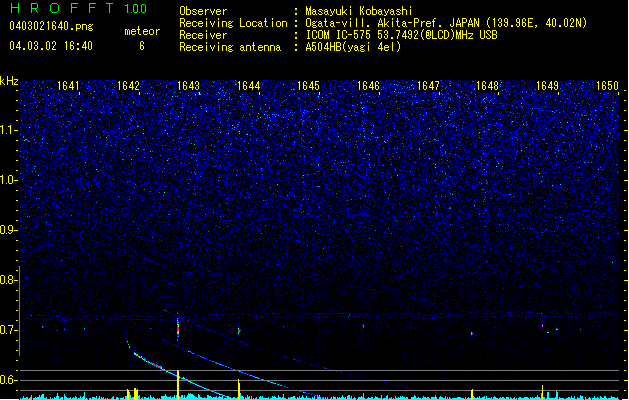Click the HROFFT 1.0.0 title text

[79, 8]
